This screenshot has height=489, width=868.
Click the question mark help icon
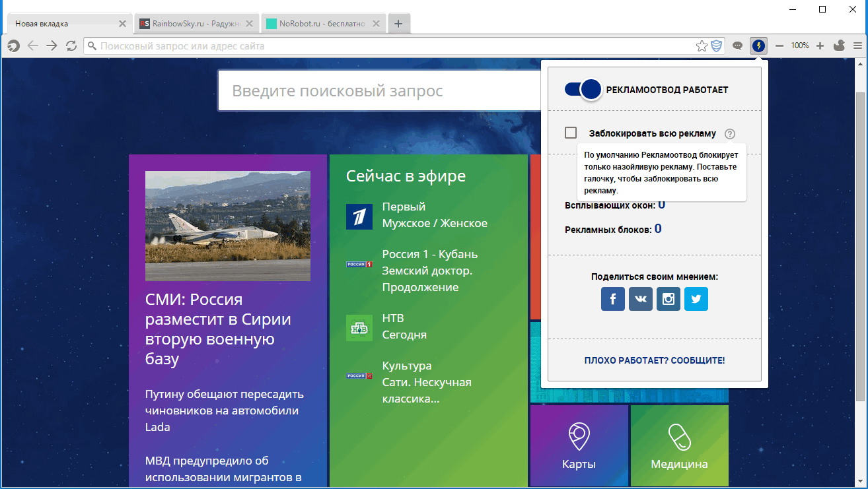pos(729,133)
